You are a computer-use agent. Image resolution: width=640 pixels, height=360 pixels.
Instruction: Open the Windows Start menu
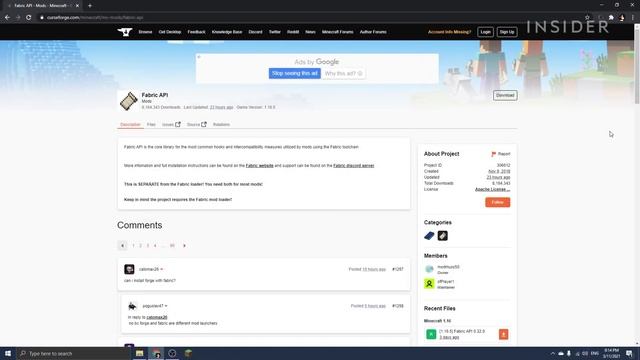[x=8, y=353]
